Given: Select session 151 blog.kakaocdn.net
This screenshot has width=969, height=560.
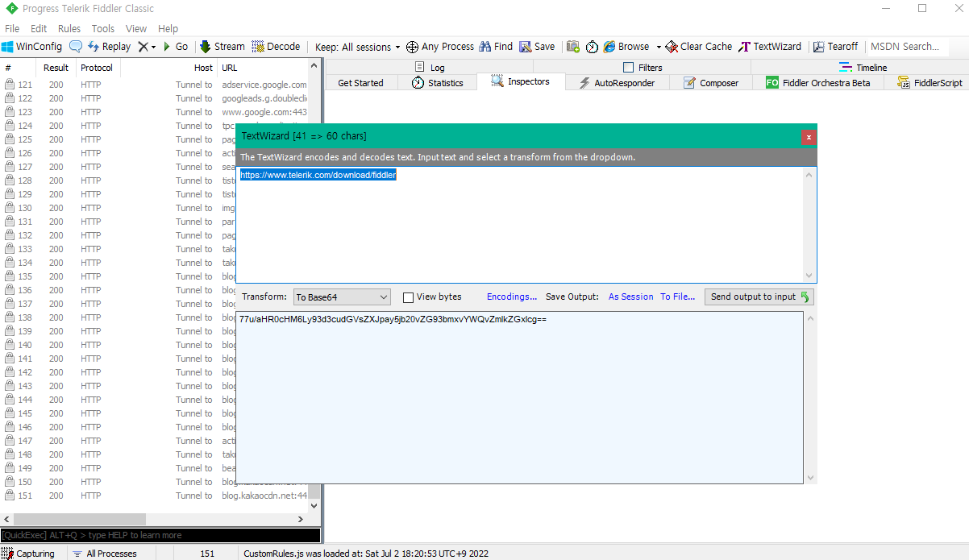Looking at the screenshot, I should point(156,496).
